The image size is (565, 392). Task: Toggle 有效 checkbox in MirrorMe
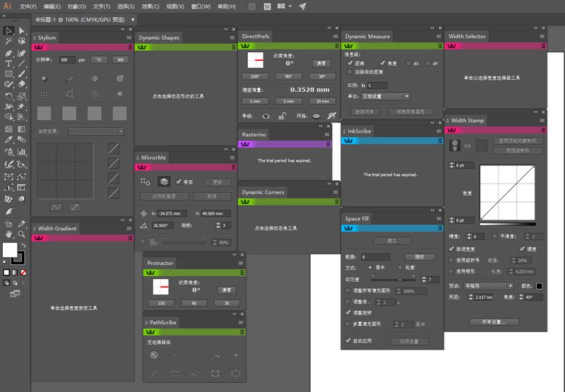(179, 182)
